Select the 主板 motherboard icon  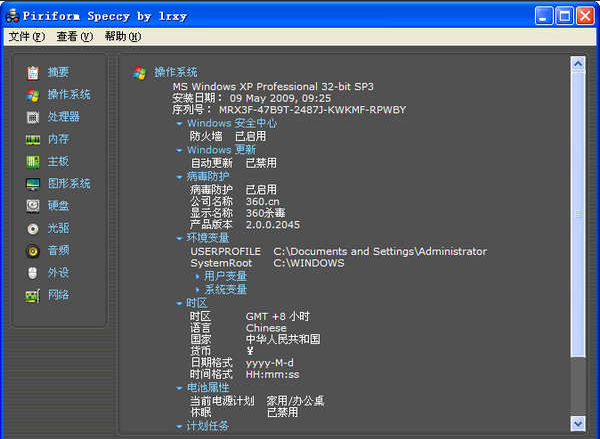click(x=33, y=161)
